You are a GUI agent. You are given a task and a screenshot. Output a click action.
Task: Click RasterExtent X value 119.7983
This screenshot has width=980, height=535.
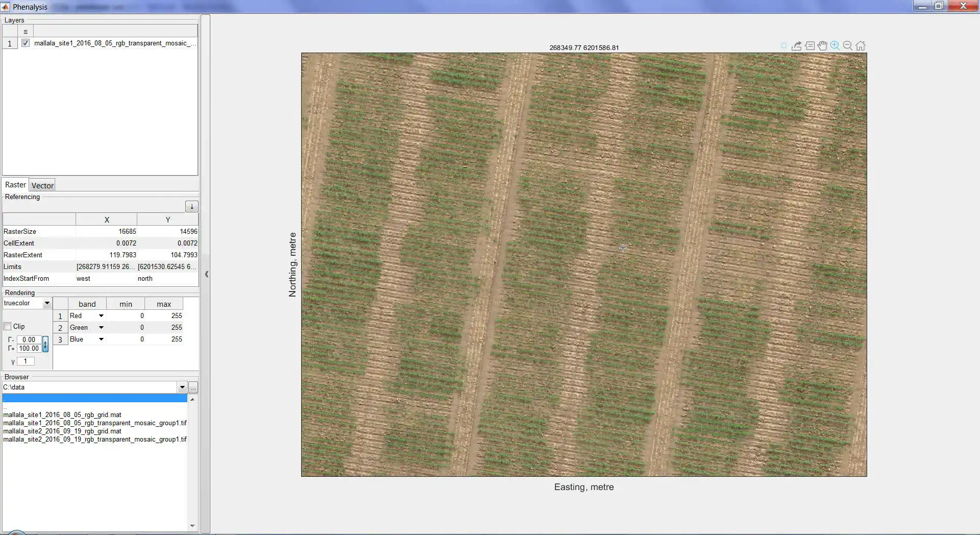(106, 255)
